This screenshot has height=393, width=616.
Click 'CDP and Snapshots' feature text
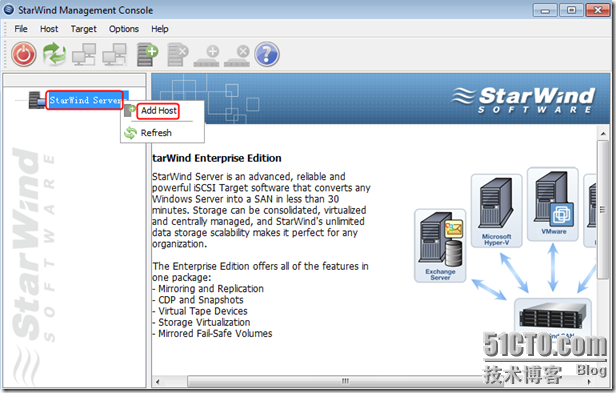201,300
